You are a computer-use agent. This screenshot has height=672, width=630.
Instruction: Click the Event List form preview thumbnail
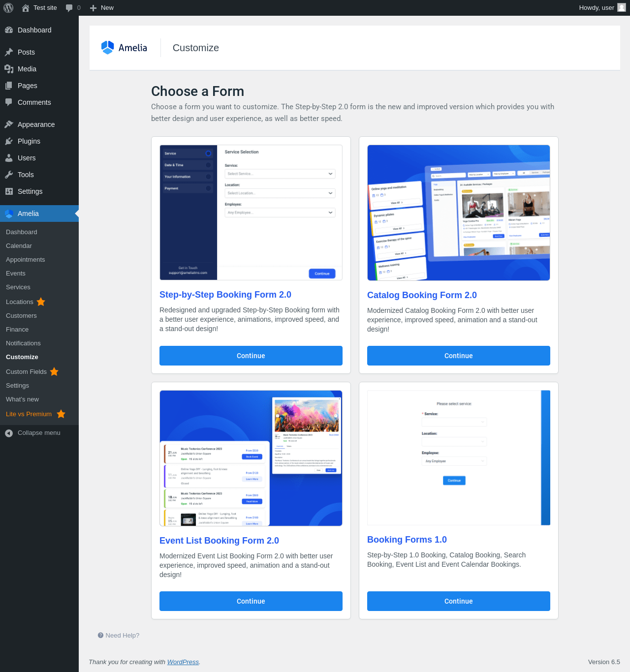point(251,458)
